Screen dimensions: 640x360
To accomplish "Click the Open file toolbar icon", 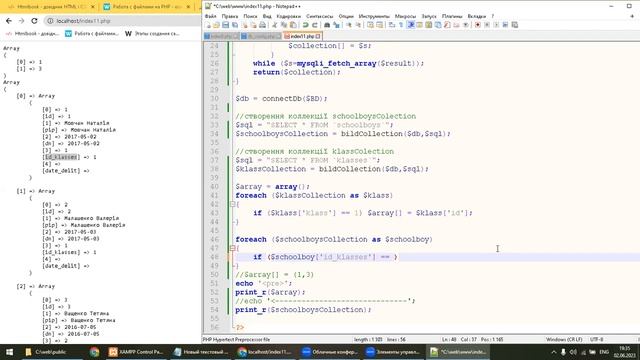I will pos(216,25).
